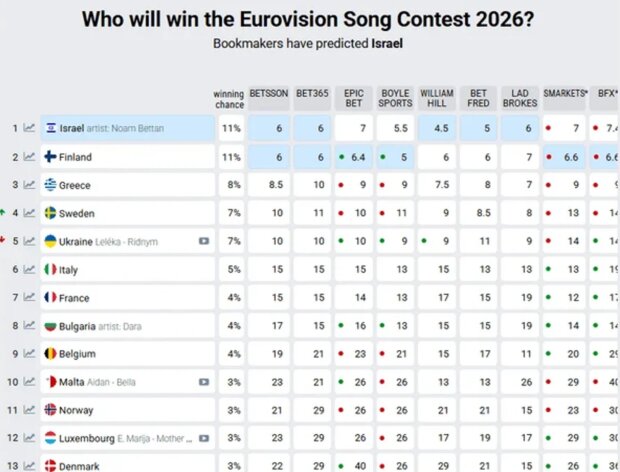This screenshot has height=472, width=620.
Task: Click the Norway chart icon
Action: tap(30, 411)
